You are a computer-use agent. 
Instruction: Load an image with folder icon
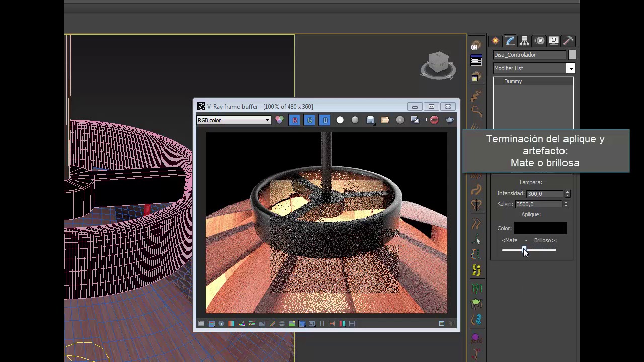[x=385, y=120]
